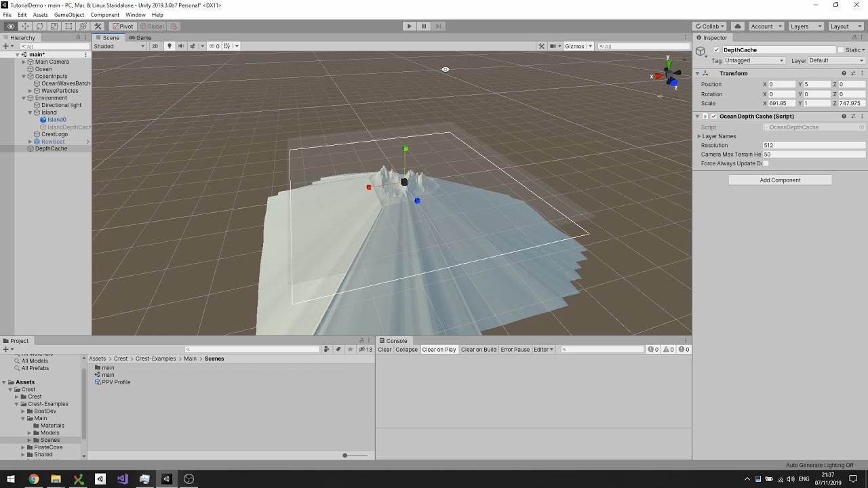
Task: Toggle Pivot handle position mode
Action: (123, 26)
